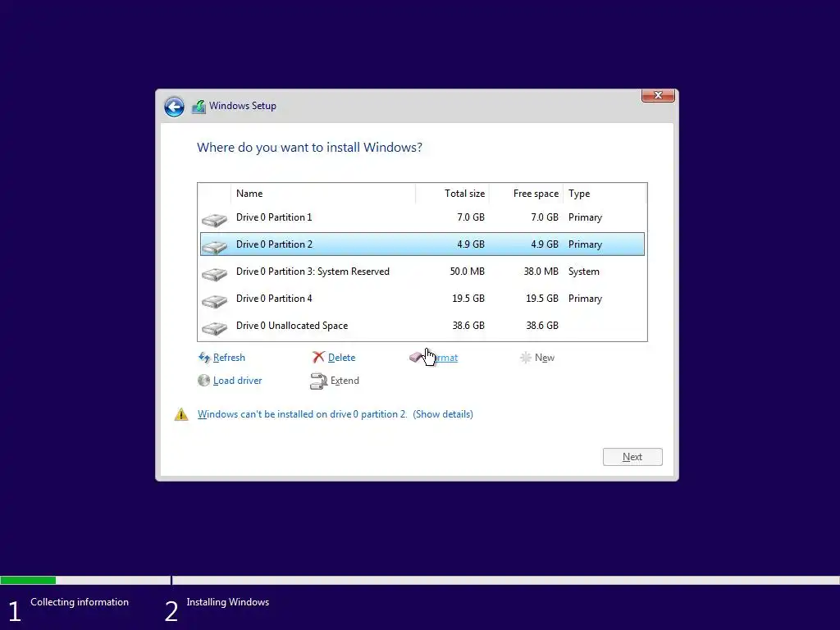Click the green setup progress bar

(28, 580)
